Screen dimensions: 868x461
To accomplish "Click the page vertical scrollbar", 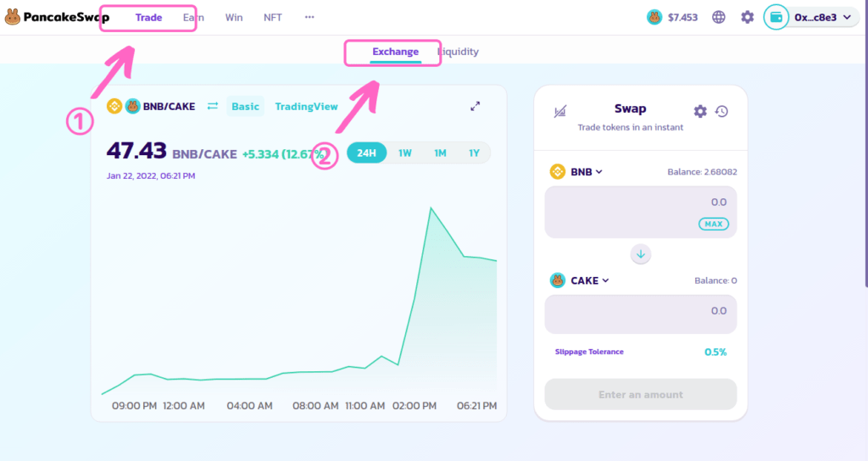I will 865,144.
